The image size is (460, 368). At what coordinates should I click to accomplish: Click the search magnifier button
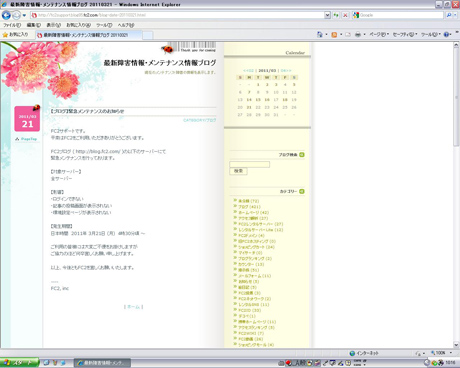coord(449,15)
